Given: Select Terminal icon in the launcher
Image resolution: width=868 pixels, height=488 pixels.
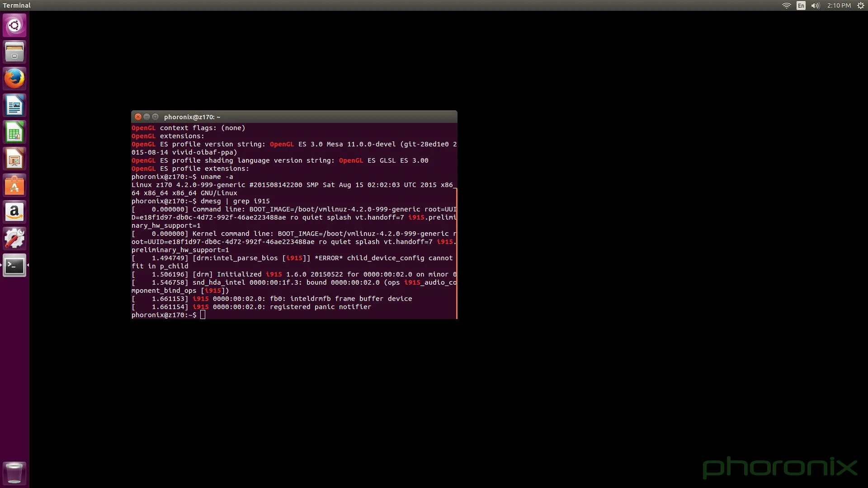Looking at the screenshot, I should 14,266.
